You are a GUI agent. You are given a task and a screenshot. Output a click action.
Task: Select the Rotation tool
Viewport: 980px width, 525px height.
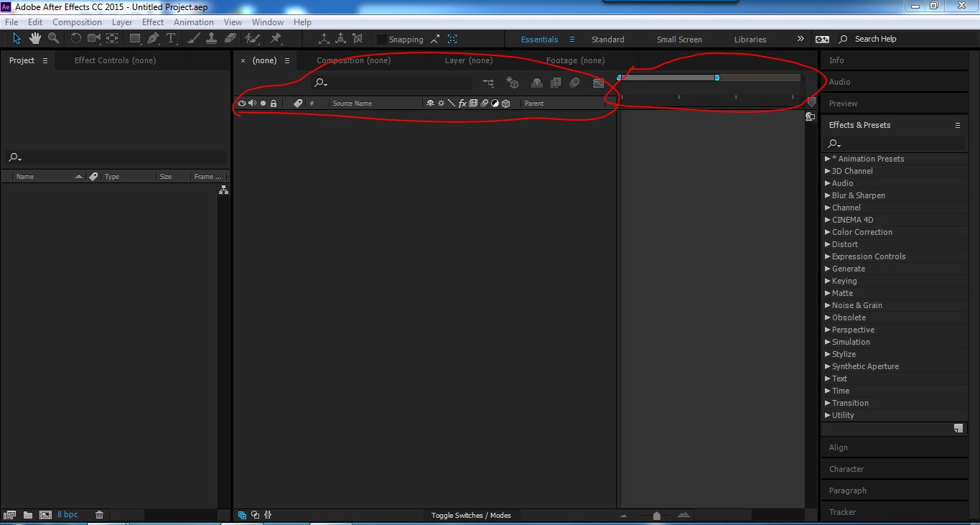pos(75,38)
